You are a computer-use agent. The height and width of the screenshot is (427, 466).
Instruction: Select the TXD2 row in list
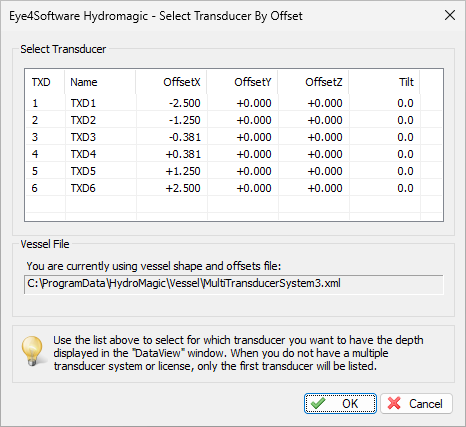coord(234,120)
